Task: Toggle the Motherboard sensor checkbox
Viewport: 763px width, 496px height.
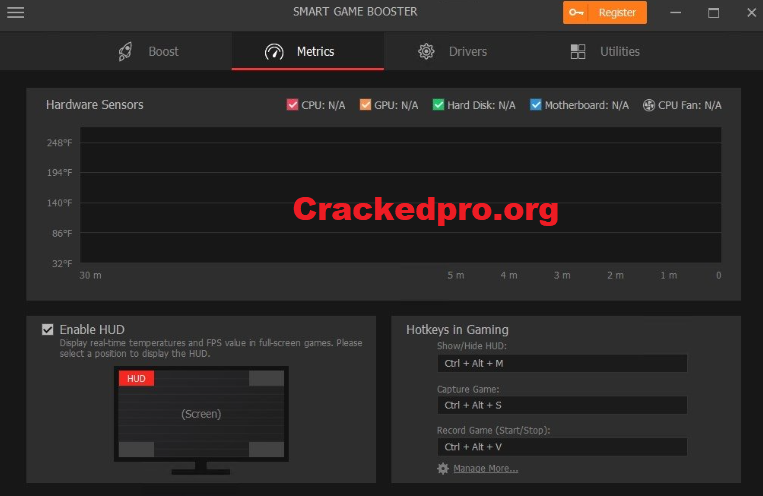Action: pos(535,105)
